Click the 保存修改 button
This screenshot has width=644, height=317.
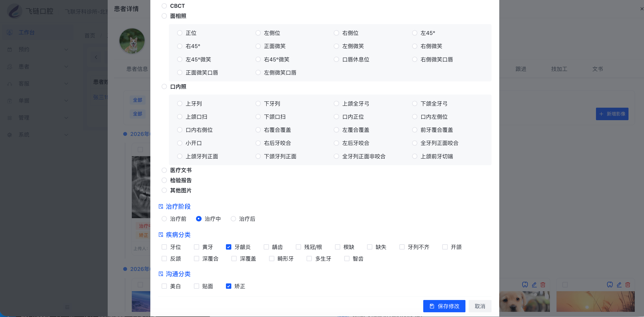(x=444, y=306)
